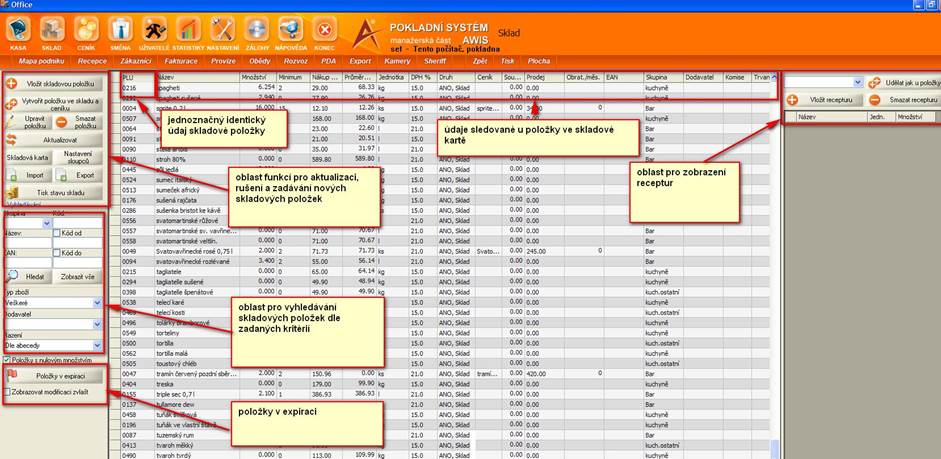Expand Řazení dropdown showing Dle abecedy
Viewport: 941px width, 459px height.
coord(98,346)
